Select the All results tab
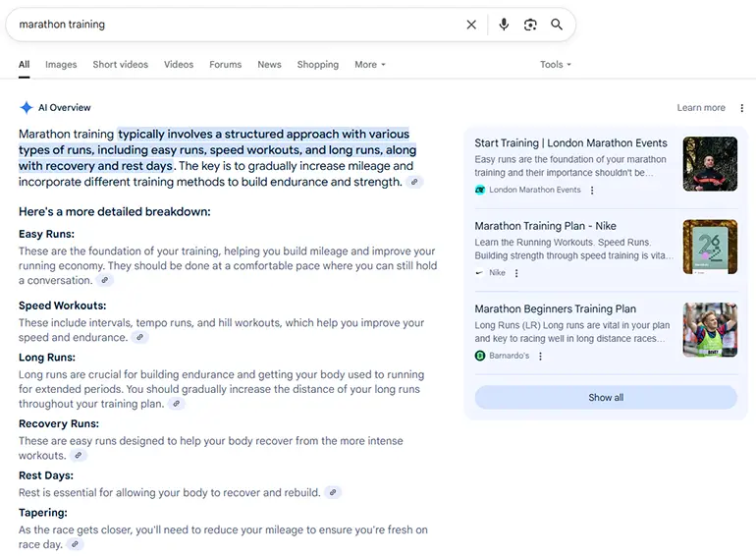Image resolution: width=756 pixels, height=558 pixels. 25,64
